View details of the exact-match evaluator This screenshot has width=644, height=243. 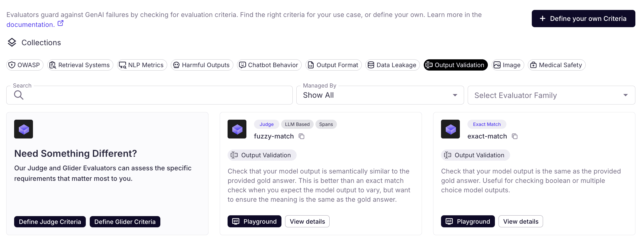click(x=521, y=222)
